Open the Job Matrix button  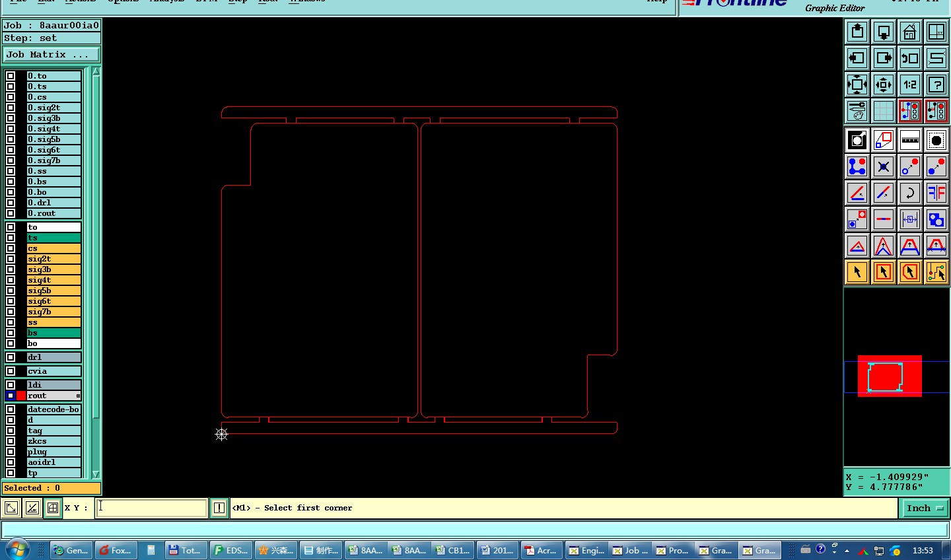click(52, 55)
